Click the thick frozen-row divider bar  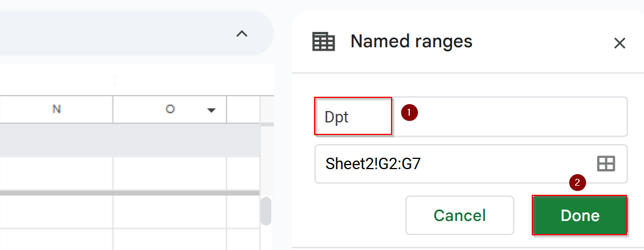tap(130, 192)
